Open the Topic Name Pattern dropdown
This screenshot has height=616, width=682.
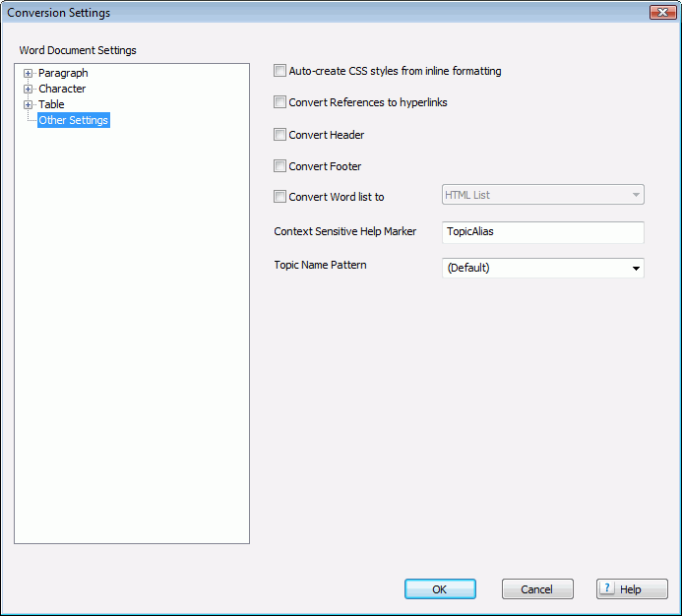[x=543, y=268]
